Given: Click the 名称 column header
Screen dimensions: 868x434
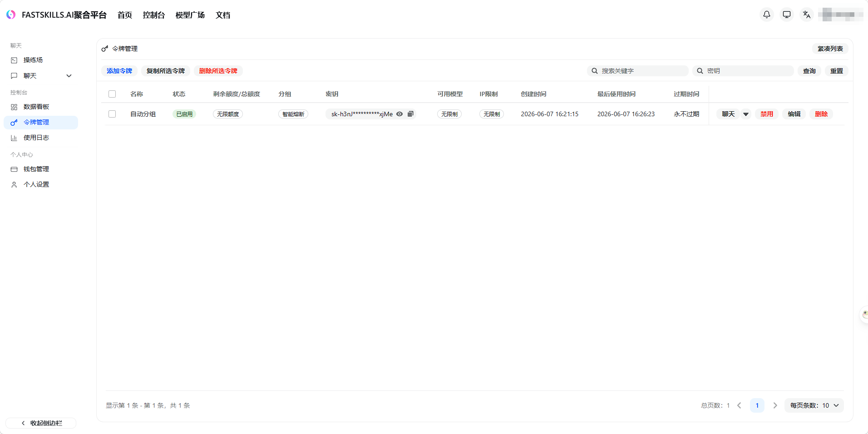Looking at the screenshot, I should click(x=137, y=94).
